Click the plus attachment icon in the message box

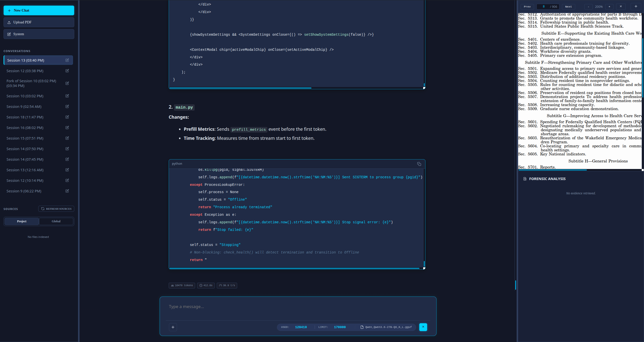173,327
